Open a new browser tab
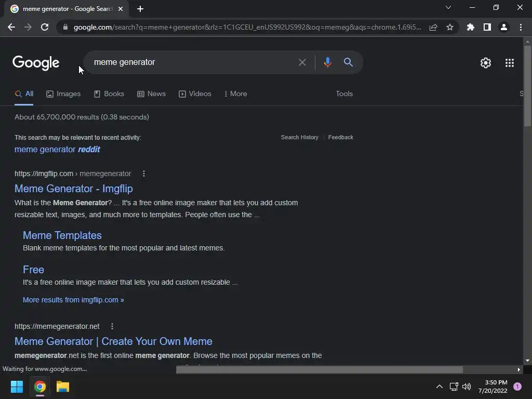Viewport: 532px width, 399px height. tap(140, 9)
